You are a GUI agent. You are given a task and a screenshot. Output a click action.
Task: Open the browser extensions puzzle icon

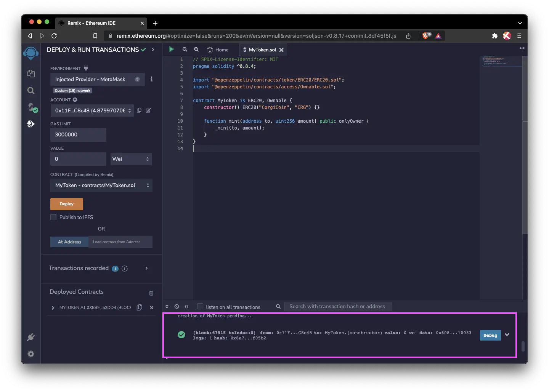[495, 36]
